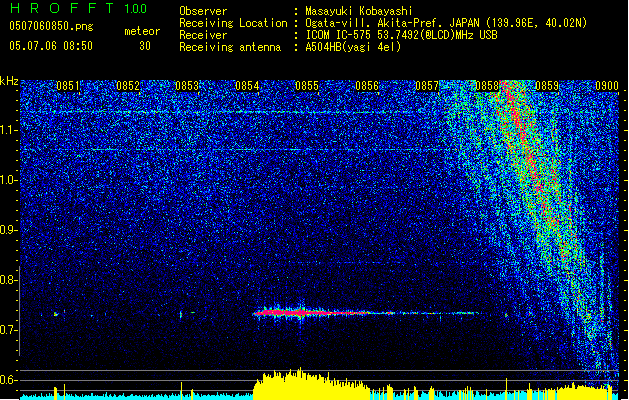Click the 0900 time marker
Screen dimensions: 629x400
click(607, 86)
